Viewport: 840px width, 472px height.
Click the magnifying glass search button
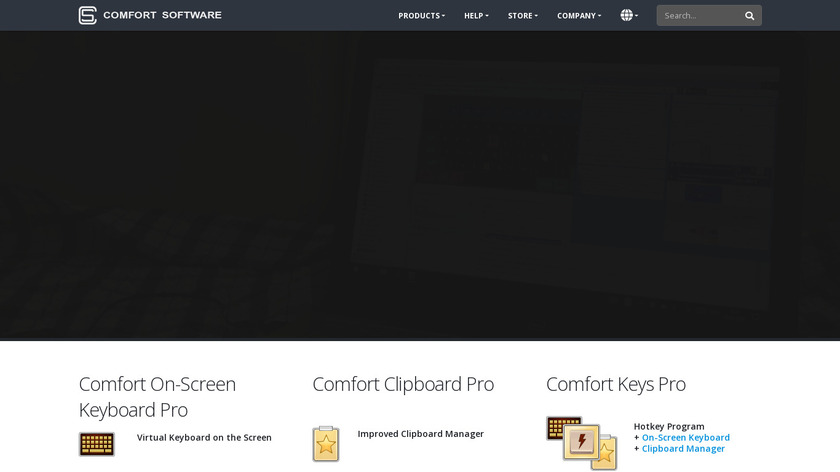coord(749,16)
